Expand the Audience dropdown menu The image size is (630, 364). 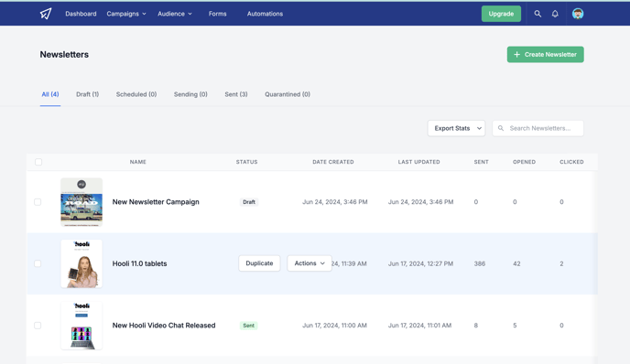(175, 14)
